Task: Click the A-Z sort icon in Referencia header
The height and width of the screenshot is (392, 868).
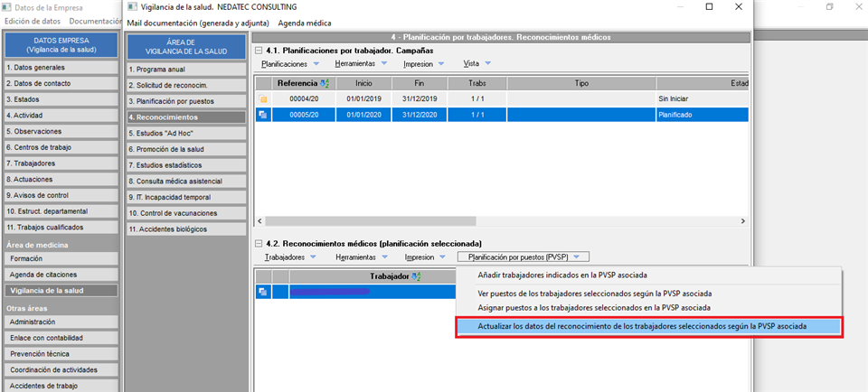Action: pos(325,83)
